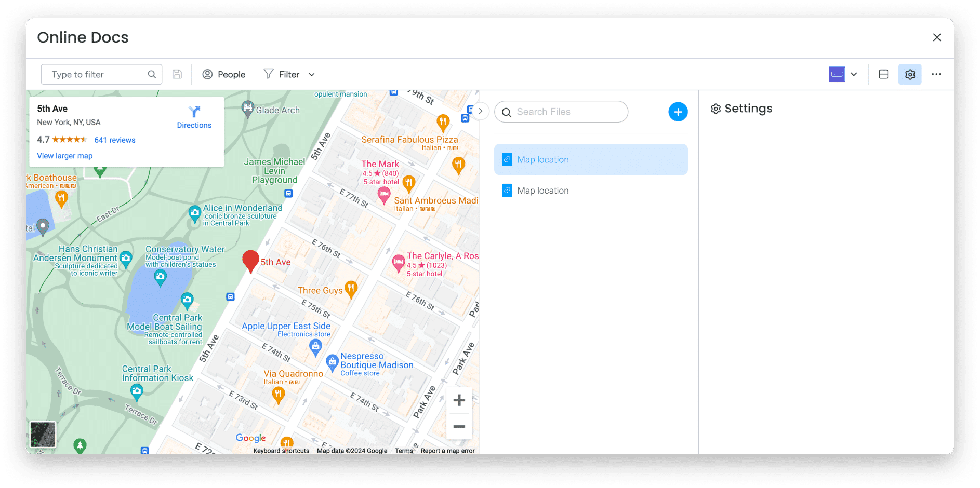Close the Online Docs window
This screenshot has width=980, height=488.
[x=937, y=37]
